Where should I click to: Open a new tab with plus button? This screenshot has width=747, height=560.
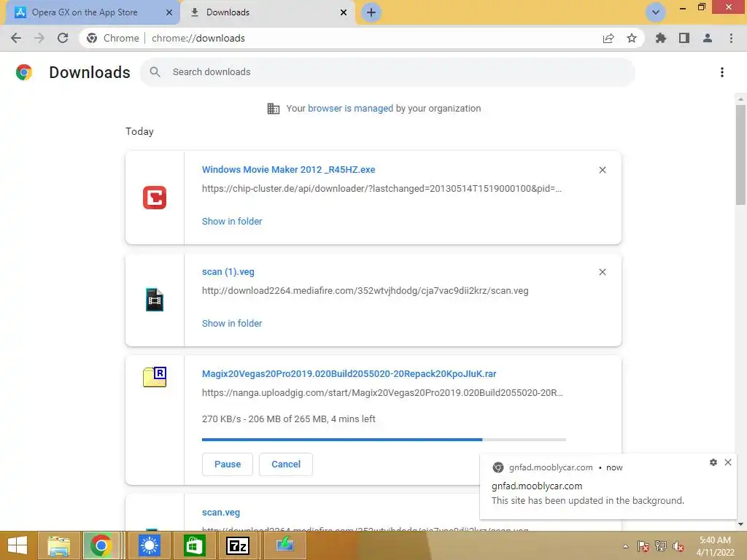pyautogui.click(x=371, y=12)
